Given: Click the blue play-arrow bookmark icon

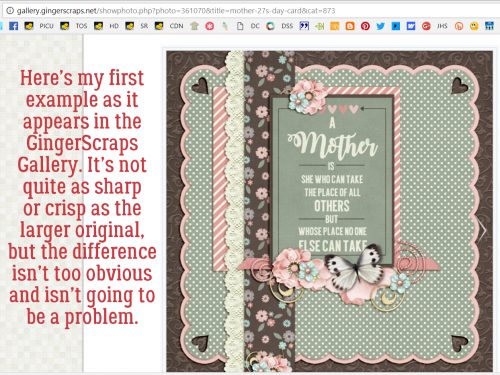Looking at the screenshot, I should (x=396, y=26).
